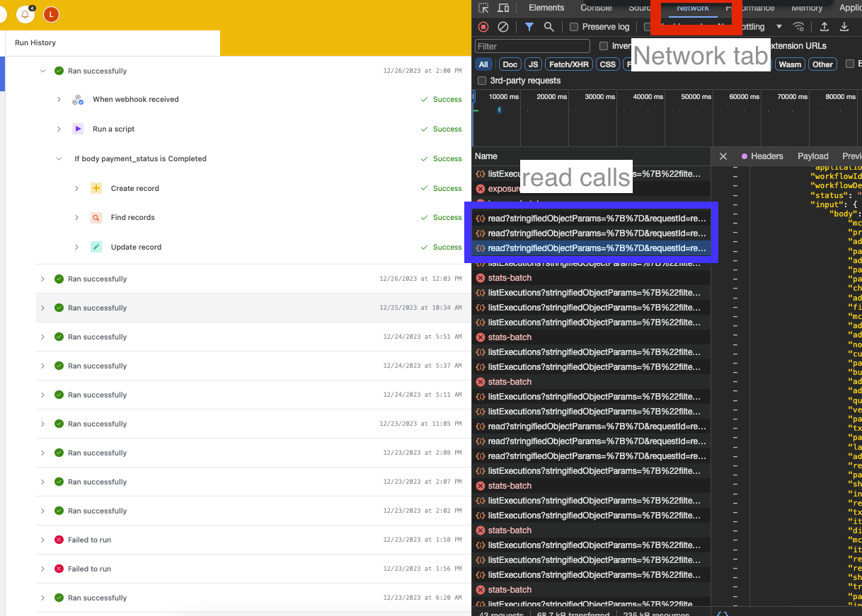Filter requests by Doc type
Viewport: 862px width, 616px height.
[510, 64]
